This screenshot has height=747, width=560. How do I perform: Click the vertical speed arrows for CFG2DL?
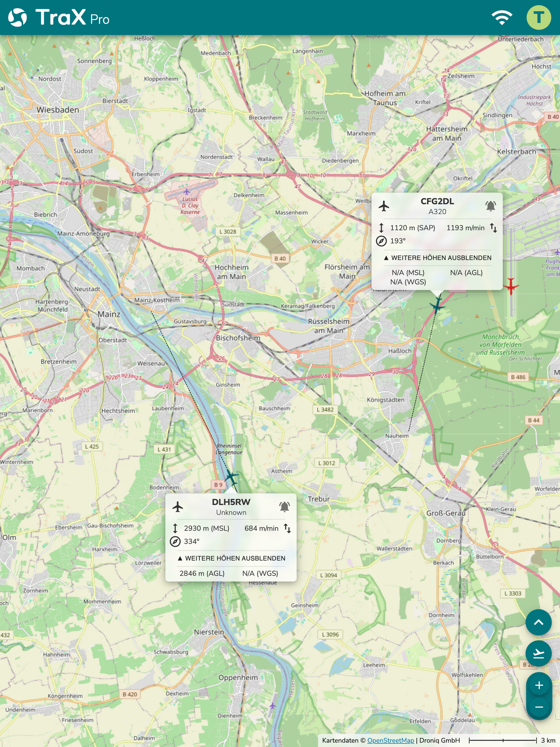coord(493,228)
